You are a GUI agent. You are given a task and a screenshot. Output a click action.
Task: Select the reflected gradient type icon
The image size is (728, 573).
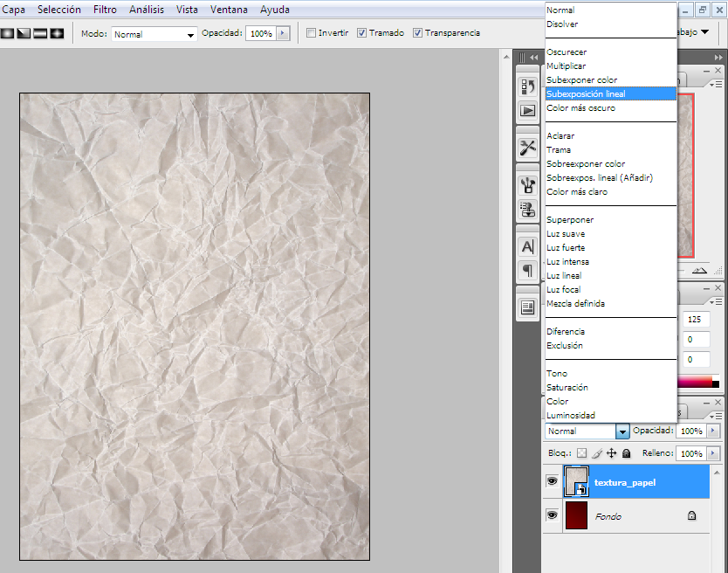tap(40, 33)
